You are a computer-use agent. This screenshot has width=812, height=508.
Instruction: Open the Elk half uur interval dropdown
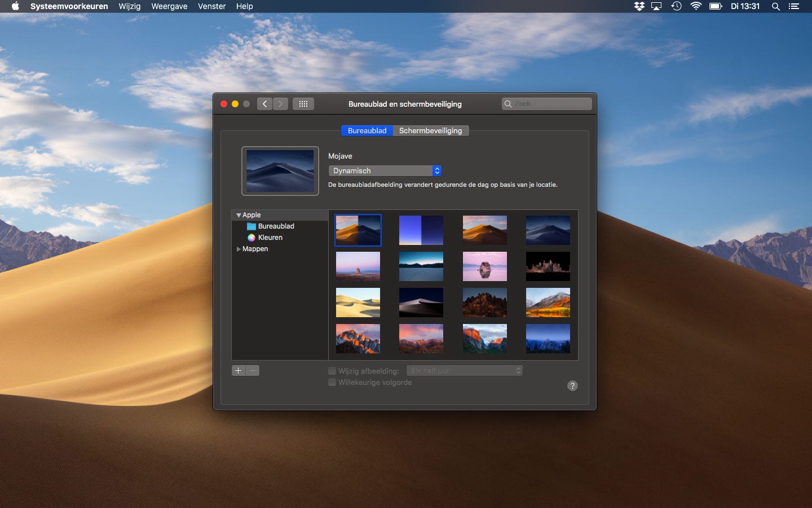coord(465,371)
